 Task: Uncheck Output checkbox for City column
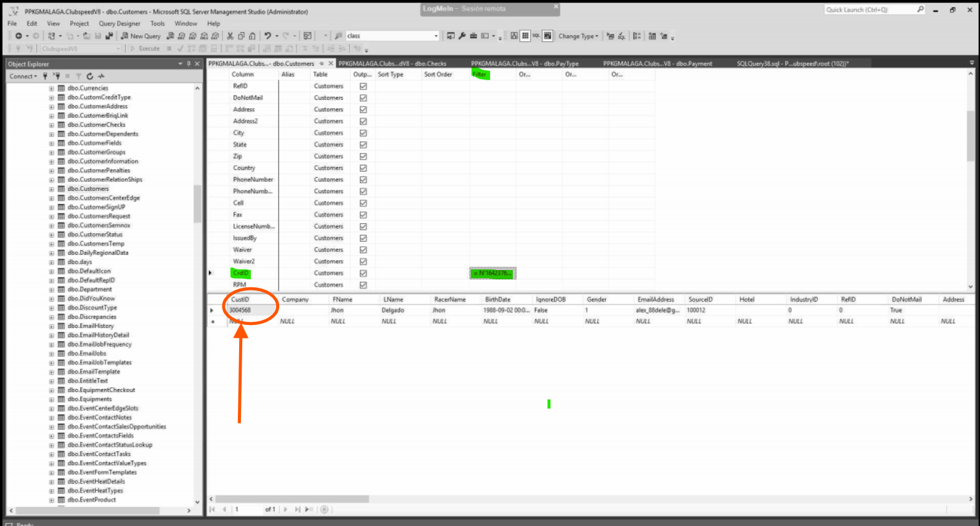(x=363, y=133)
